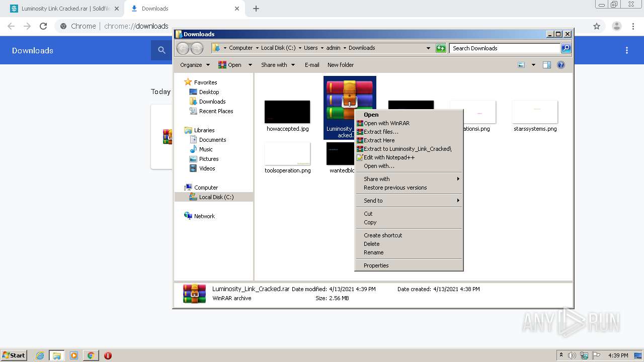Choose Cut from context menu
The height and width of the screenshot is (362, 644).
(x=409, y=214)
